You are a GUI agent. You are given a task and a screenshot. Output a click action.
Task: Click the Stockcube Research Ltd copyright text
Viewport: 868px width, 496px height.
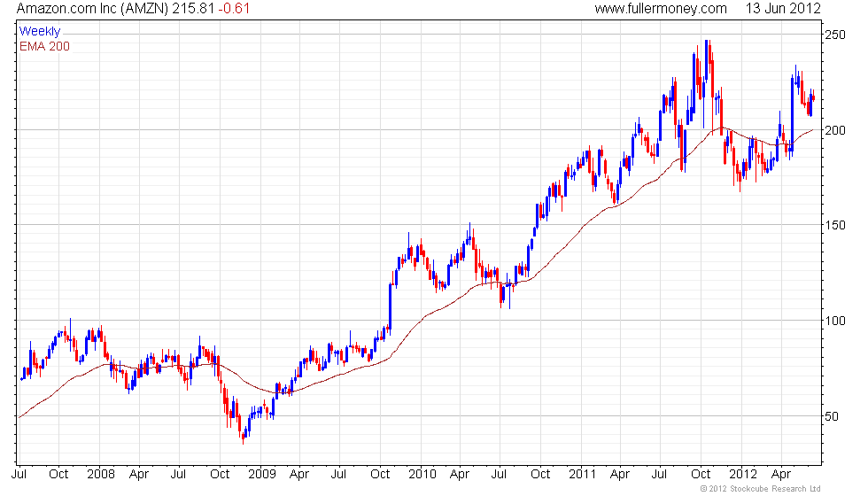pos(761,489)
